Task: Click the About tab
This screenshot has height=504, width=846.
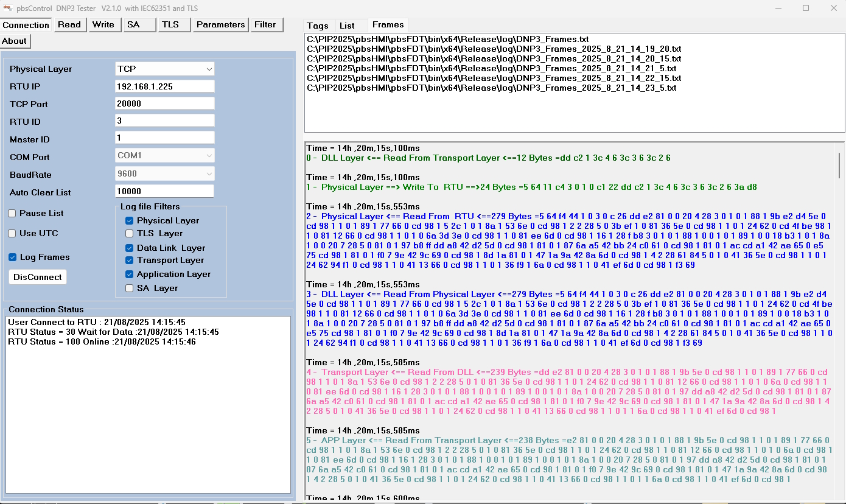Action: click(x=15, y=41)
